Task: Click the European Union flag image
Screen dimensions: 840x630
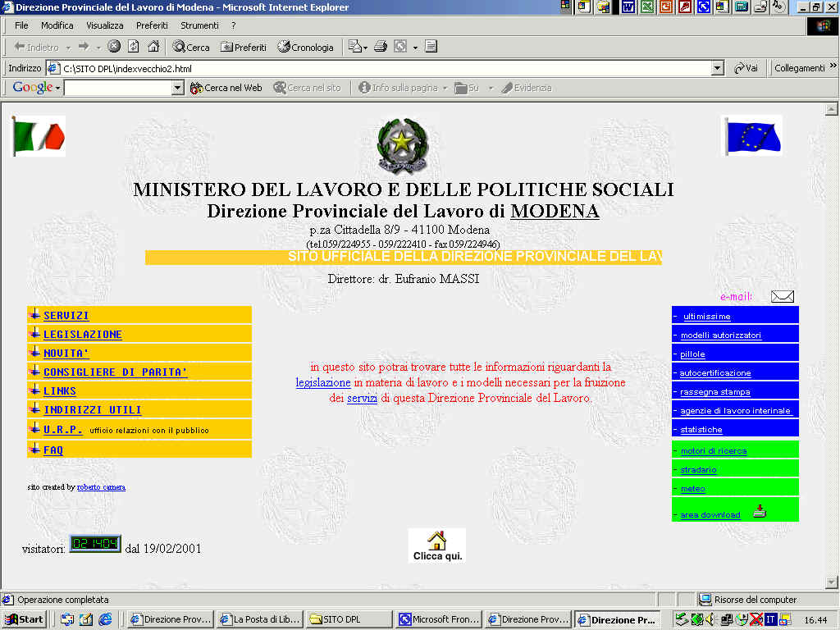Action: (753, 136)
